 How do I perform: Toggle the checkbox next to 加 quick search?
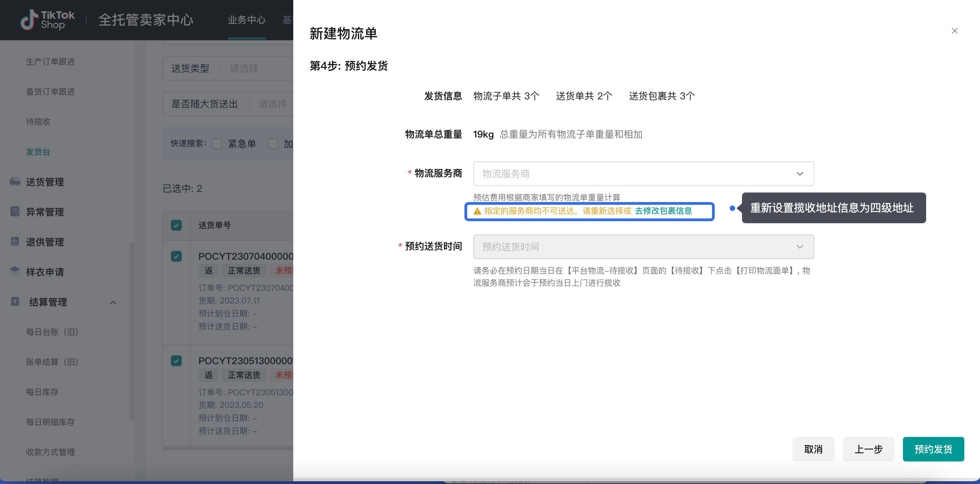pyautogui.click(x=273, y=144)
